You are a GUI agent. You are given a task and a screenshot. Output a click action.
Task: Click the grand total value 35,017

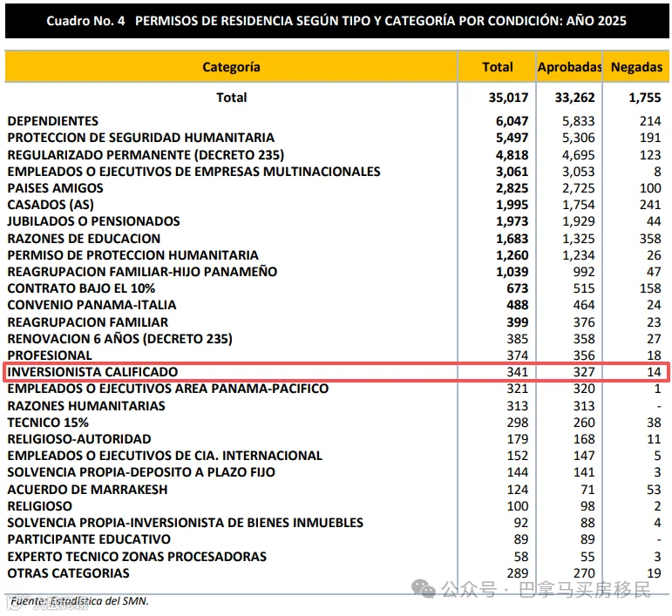pyautogui.click(x=508, y=98)
